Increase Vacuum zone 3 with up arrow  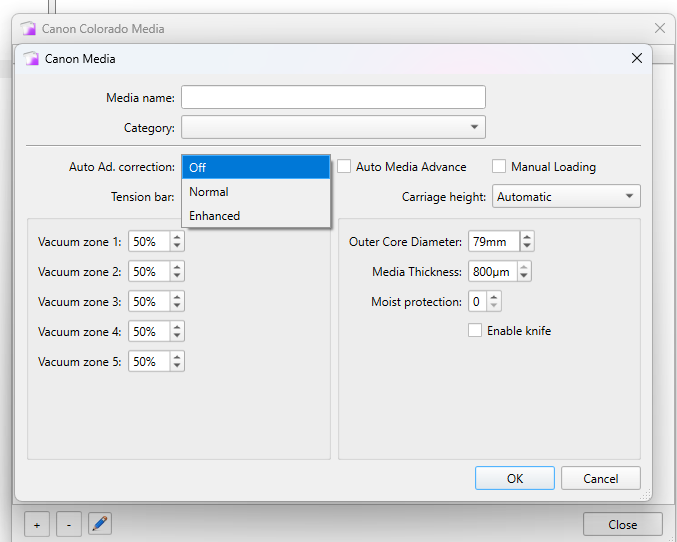point(177,297)
